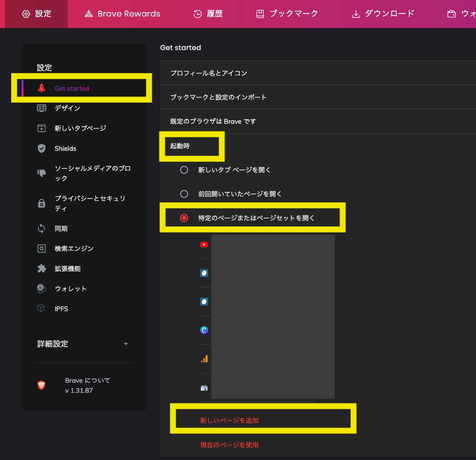The image size is (476, 460).
Task: Click the Shields shield icon
Action: tap(42, 148)
